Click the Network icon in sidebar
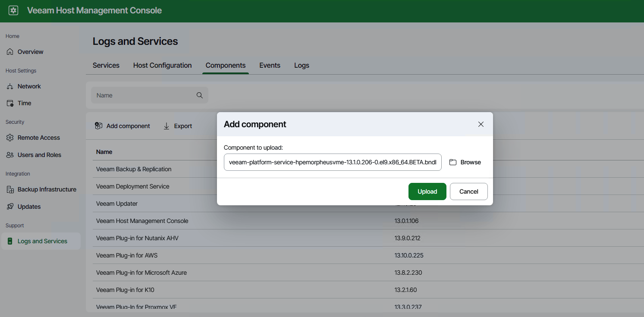The height and width of the screenshot is (317, 644). [10, 86]
